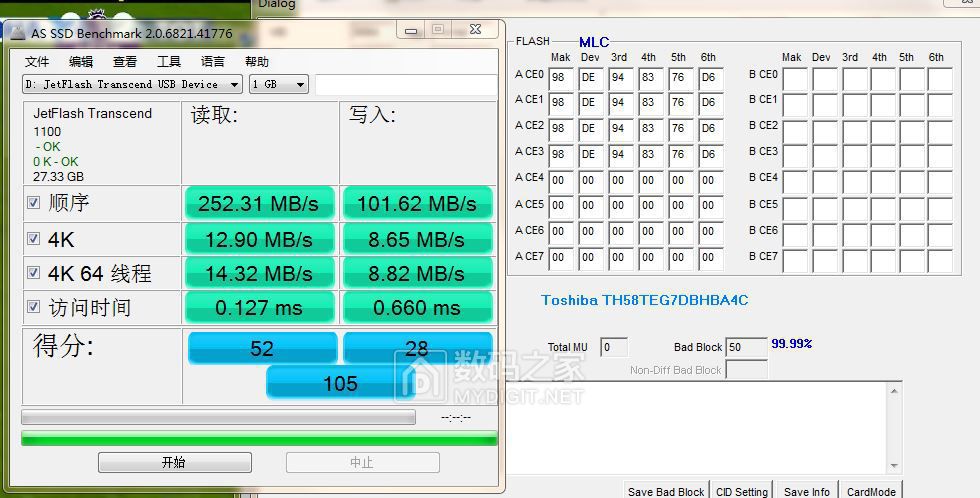
Task: Click the Non-Diff Bad Block field
Action: point(746,369)
